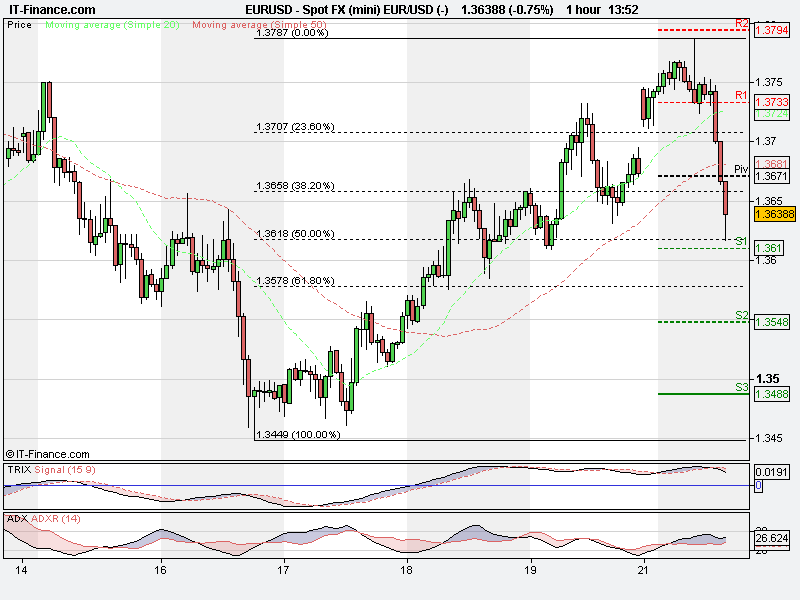Click the 13:52 time label in the header
Image resolution: width=800 pixels, height=600 pixels.
pyautogui.click(x=623, y=10)
